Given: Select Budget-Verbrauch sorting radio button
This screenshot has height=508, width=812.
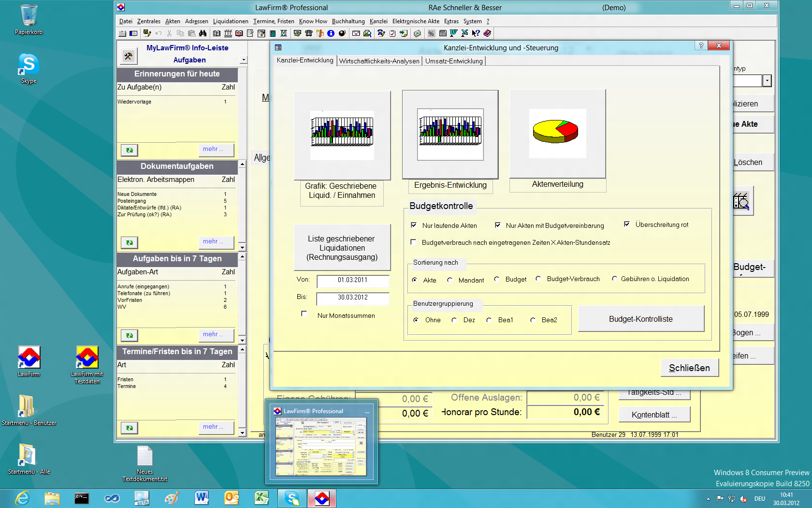Looking at the screenshot, I should (538, 279).
